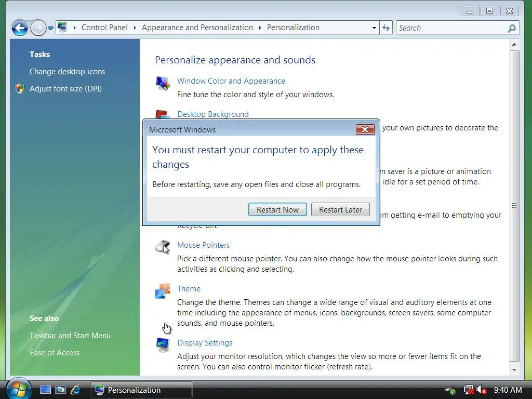Viewport: 532px width, 399px height.
Task: Open Ease of Access link
Action: [54, 353]
